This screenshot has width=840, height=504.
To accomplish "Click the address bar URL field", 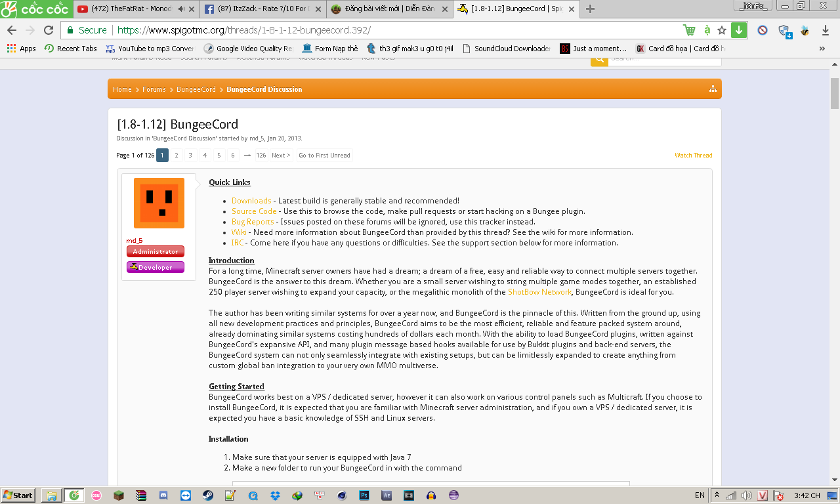I will (x=394, y=30).
